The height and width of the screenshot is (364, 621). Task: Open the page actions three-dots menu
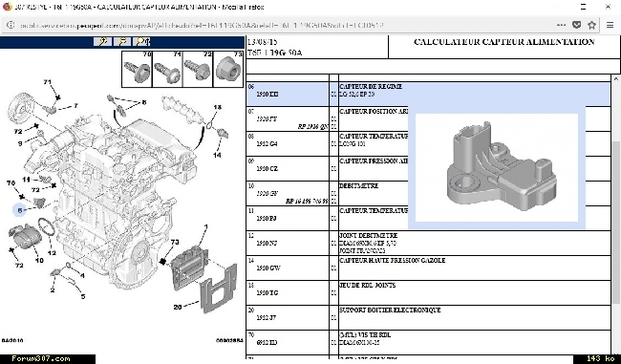tap(561, 25)
